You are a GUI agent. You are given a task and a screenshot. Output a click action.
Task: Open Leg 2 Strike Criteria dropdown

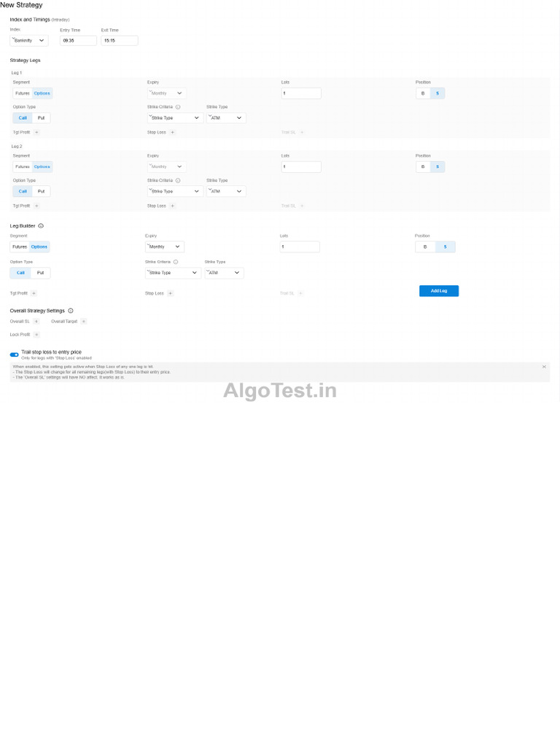coord(175,191)
